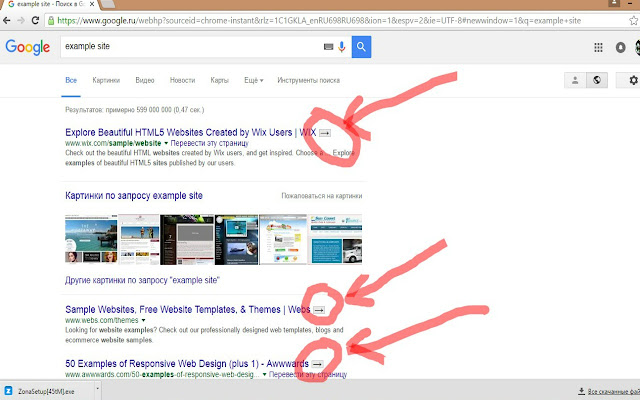Click the small arrow button after the Webs result title
Screen dimensions: 640x400
(319, 310)
